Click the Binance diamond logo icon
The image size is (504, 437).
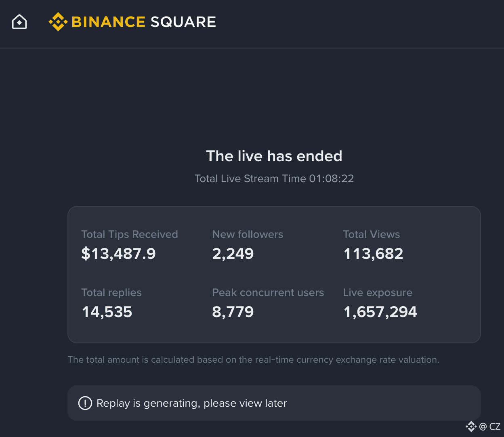pos(58,22)
